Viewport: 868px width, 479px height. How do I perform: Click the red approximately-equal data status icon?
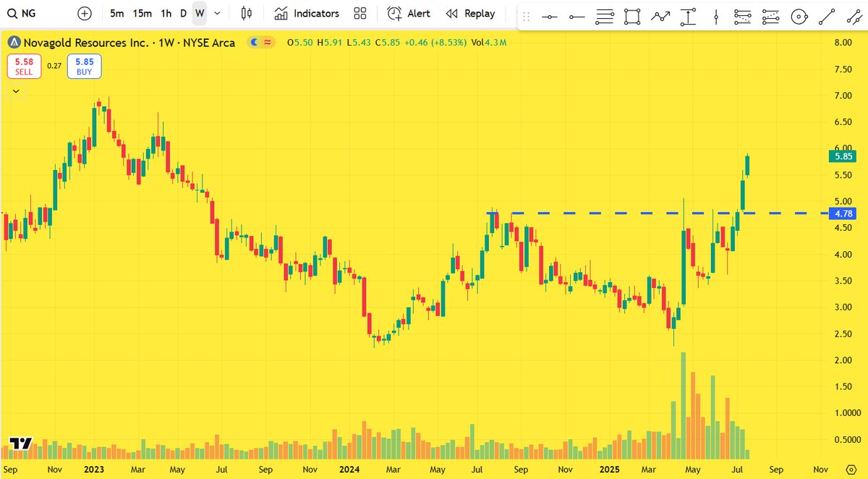pyautogui.click(x=268, y=43)
